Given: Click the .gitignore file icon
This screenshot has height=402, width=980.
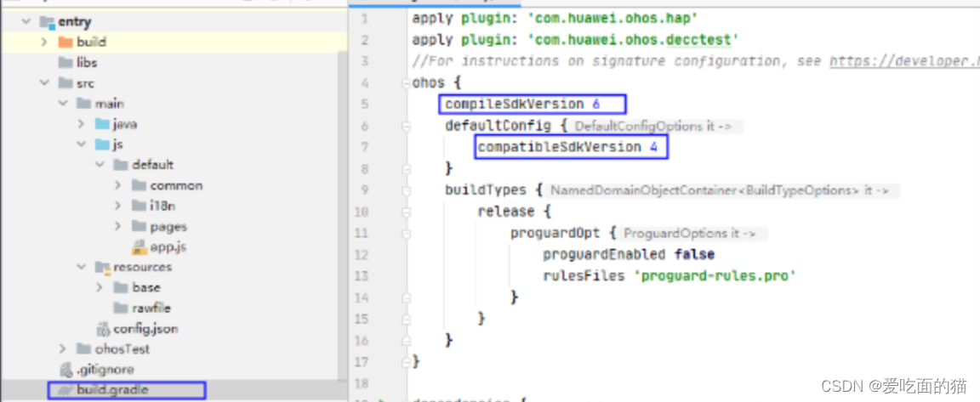Looking at the screenshot, I should click(65, 370).
